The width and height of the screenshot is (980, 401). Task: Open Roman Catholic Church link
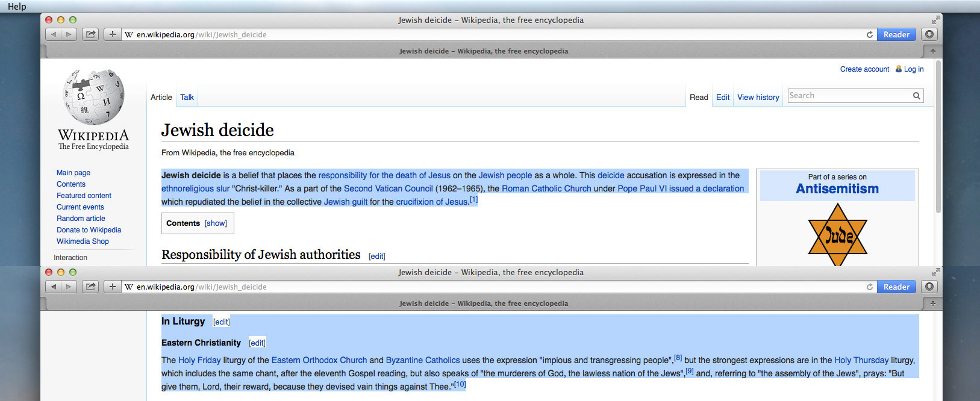(546, 189)
